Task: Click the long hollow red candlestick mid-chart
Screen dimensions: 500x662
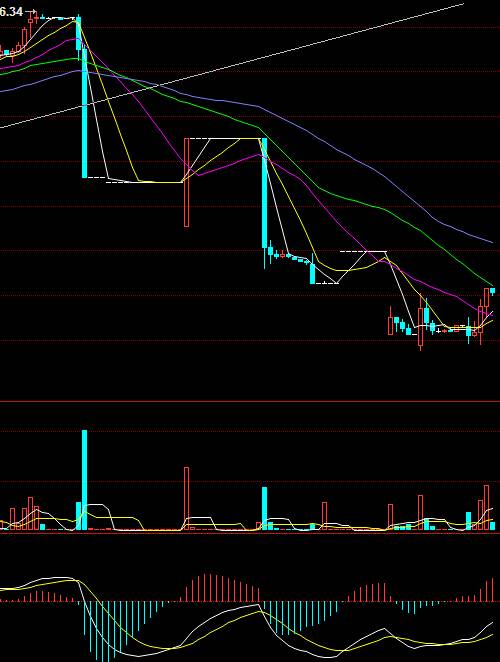Action: (186, 182)
